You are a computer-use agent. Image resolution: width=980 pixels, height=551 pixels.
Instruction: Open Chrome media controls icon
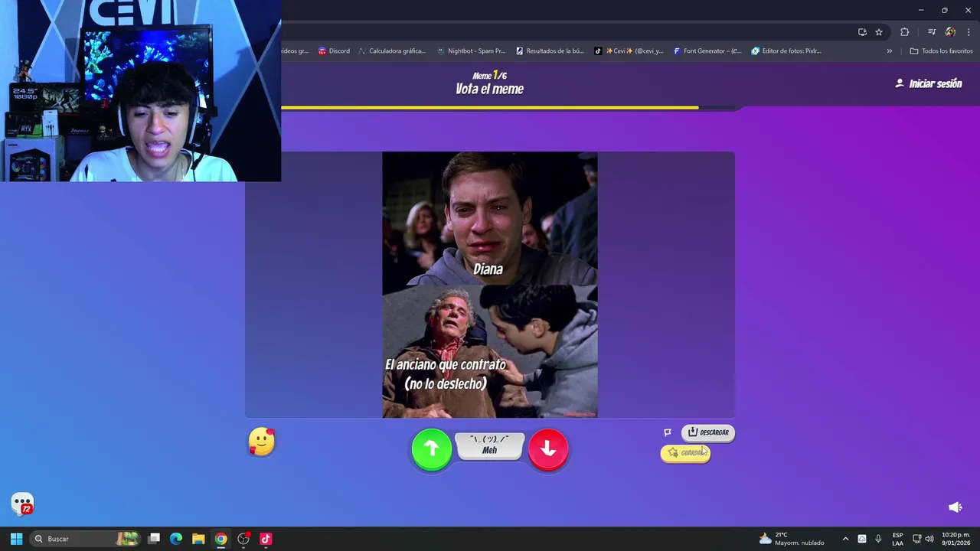(x=932, y=32)
